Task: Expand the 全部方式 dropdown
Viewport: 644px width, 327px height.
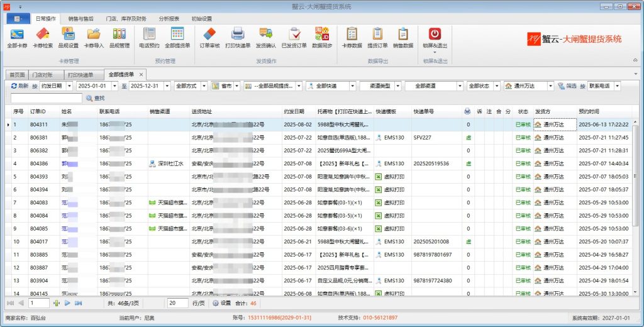Action: point(204,86)
